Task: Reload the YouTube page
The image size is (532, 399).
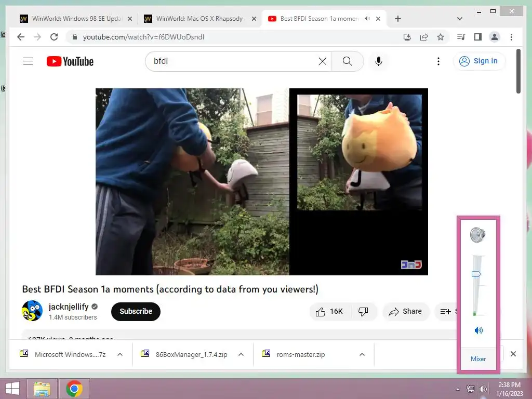Action: 54,37
